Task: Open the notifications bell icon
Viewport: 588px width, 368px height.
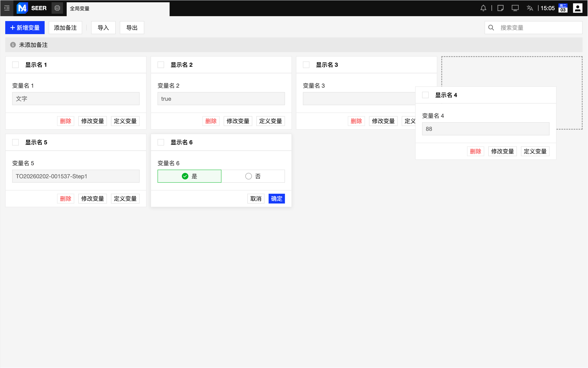Action: pyautogui.click(x=483, y=8)
